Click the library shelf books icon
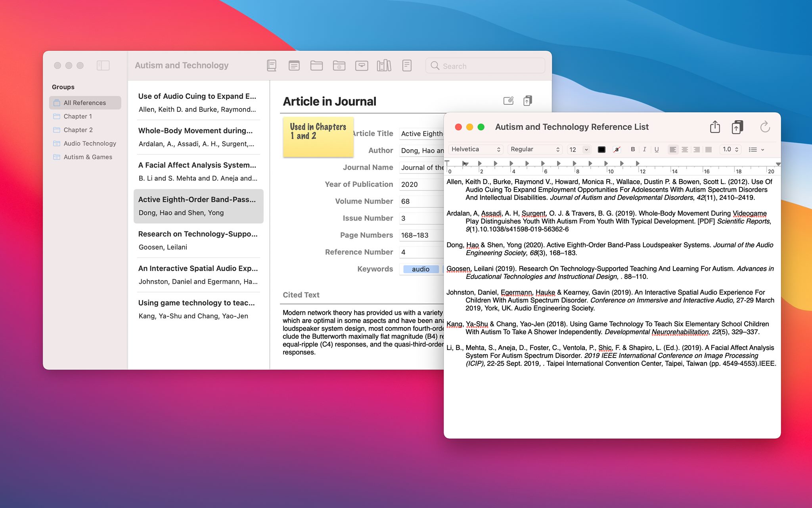812x508 pixels. (384, 65)
